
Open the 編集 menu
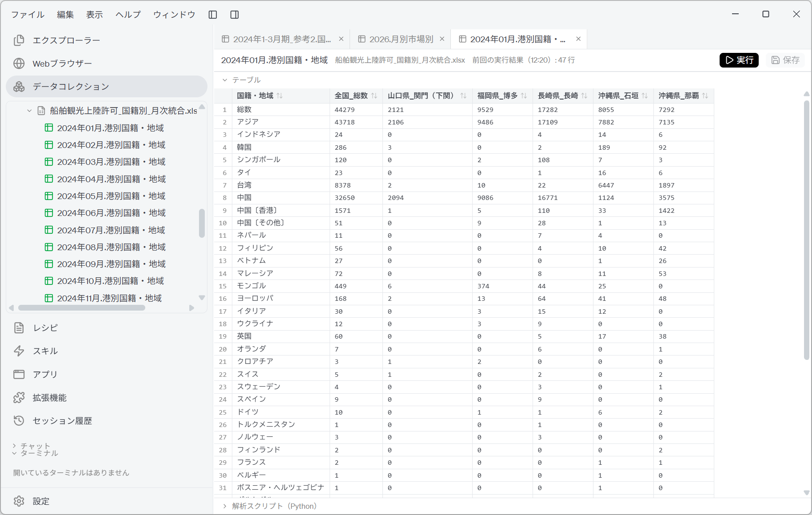65,15
